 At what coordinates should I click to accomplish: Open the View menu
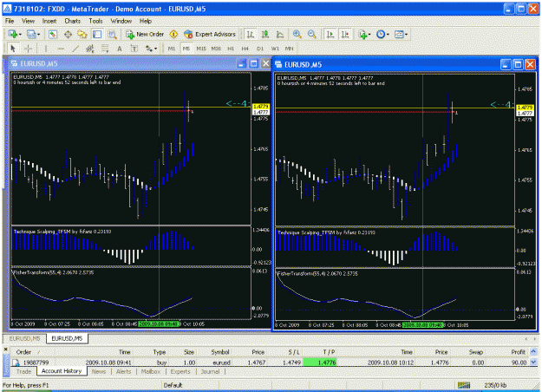29,21
